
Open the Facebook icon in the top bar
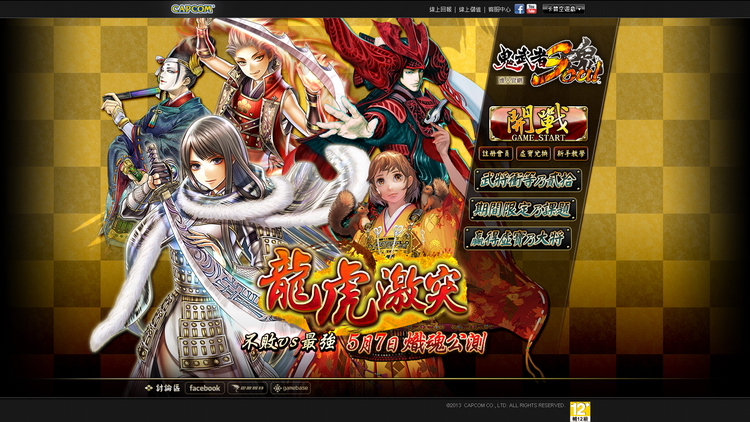click(520, 9)
